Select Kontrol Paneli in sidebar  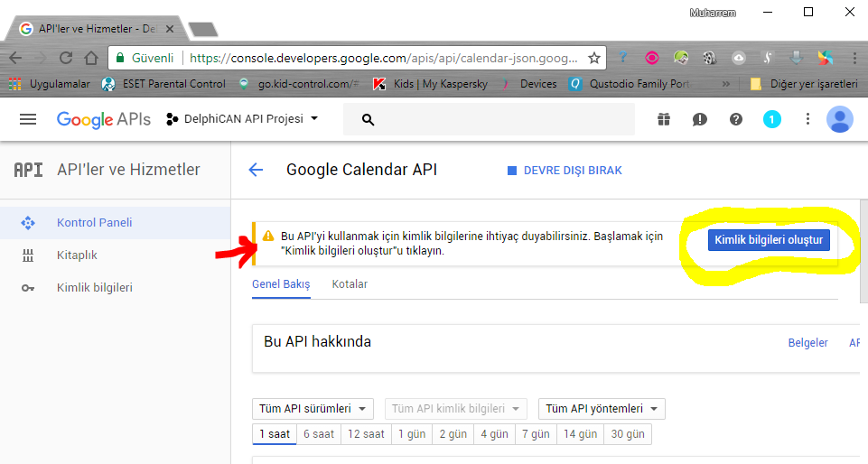115,222
